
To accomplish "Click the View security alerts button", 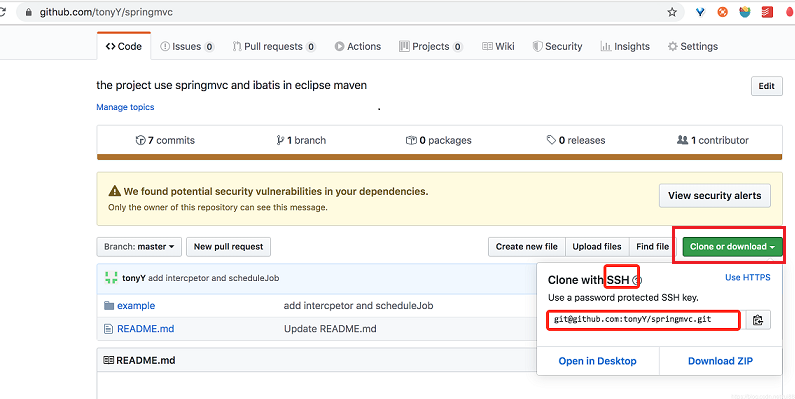I will pos(714,196).
